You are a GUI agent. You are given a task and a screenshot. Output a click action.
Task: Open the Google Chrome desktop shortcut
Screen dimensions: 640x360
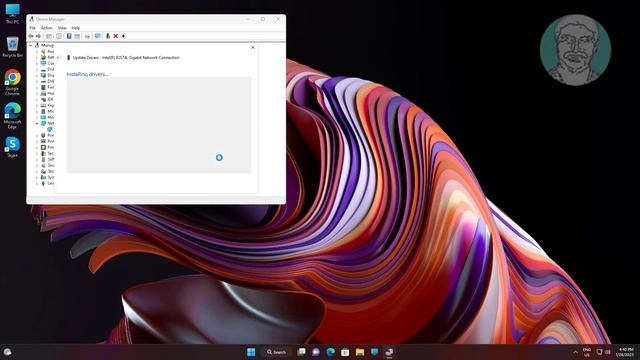pos(12,82)
